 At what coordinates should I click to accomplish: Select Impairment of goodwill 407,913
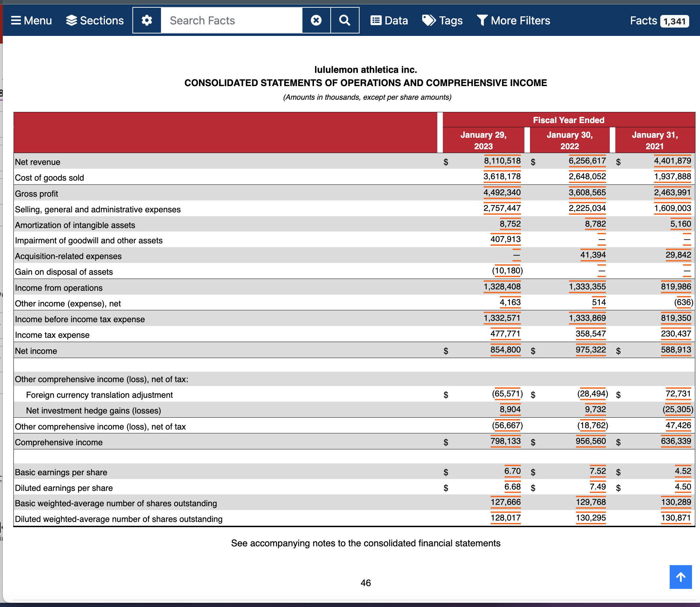pos(506,239)
